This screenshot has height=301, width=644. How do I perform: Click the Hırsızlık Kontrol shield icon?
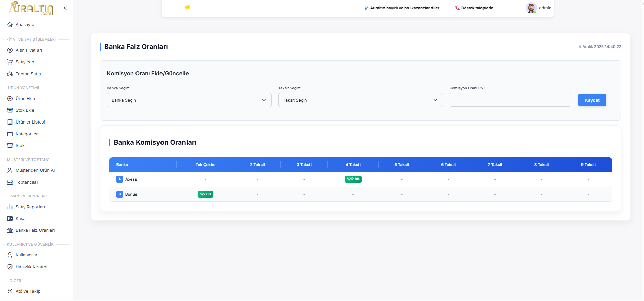(10, 267)
